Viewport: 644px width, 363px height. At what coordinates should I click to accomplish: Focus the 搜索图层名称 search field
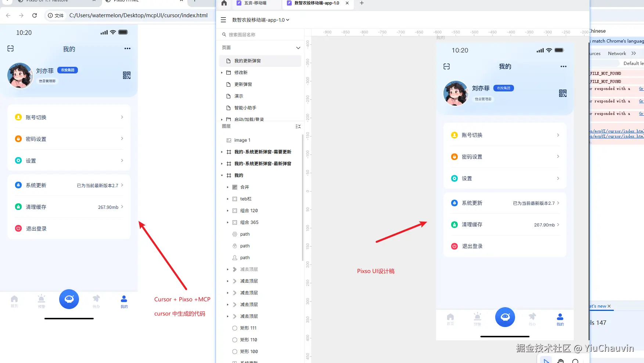[260, 35]
